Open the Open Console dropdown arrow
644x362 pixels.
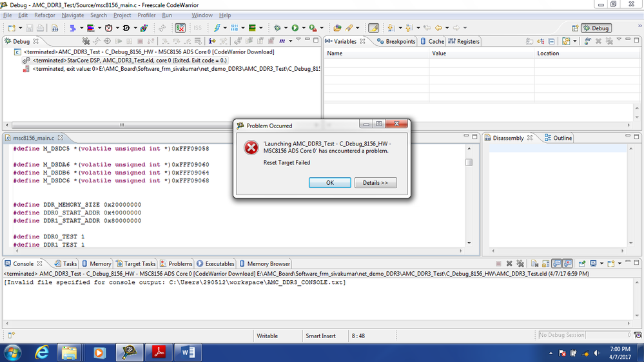pyautogui.click(x=620, y=263)
